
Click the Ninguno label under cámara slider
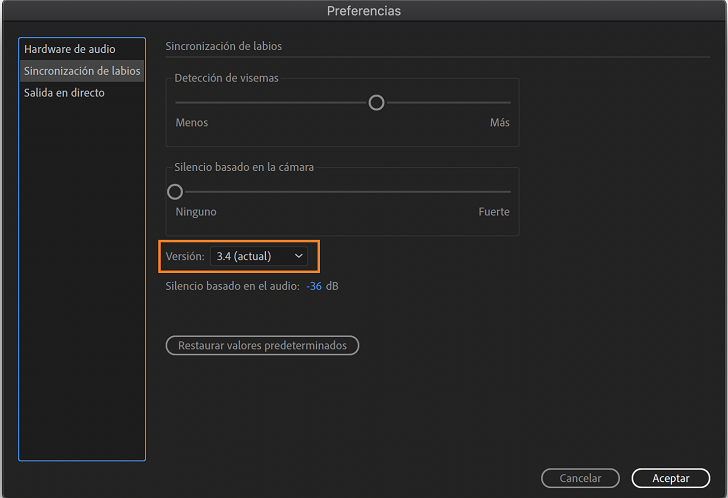click(x=196, y=212)
